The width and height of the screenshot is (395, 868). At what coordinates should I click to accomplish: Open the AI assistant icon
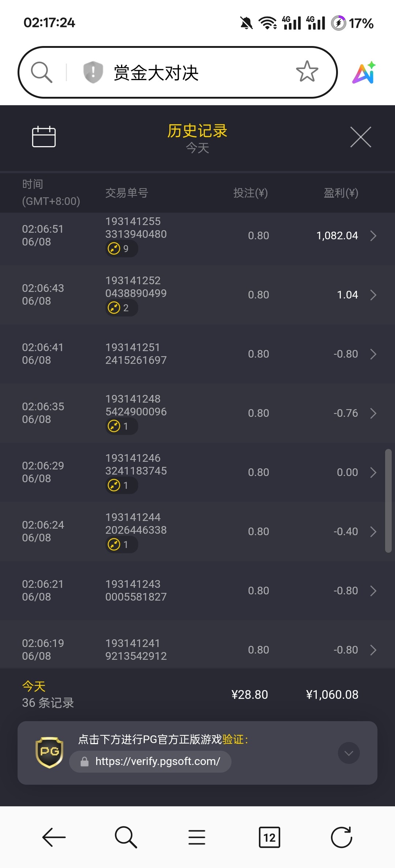(364, 72)
